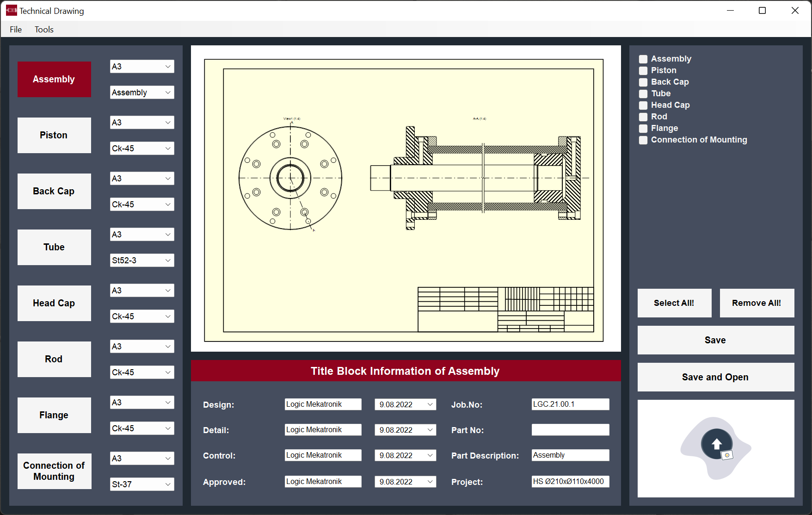
Task: Click the Design name input field
Action: pos(323,404)
